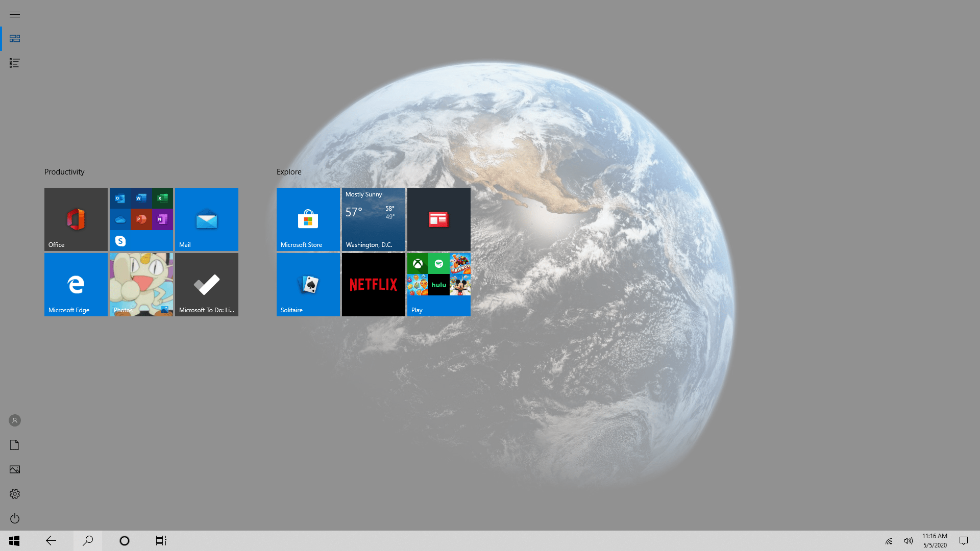This screenshot has width=980, height=551.
Task: Launch Solitaire tile
Action: point(308,285)
